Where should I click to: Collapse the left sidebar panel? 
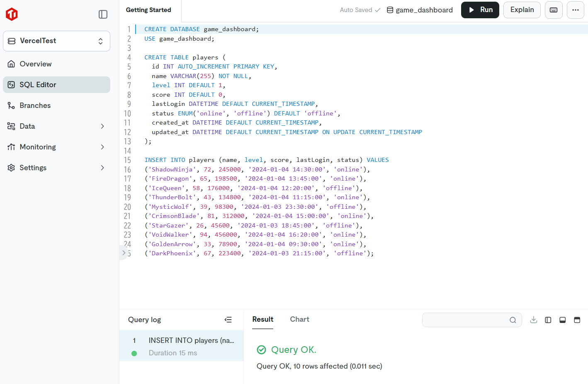[103, 14]
